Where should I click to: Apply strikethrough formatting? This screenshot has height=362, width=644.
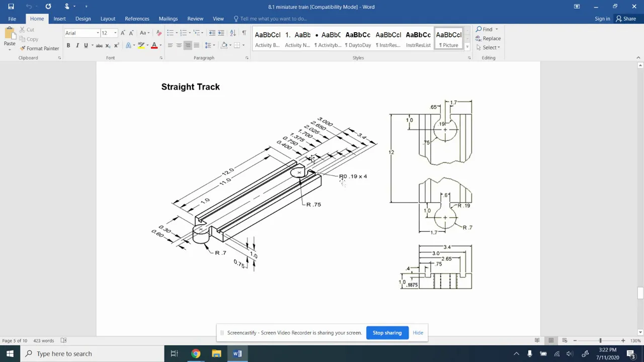[99, 46]
